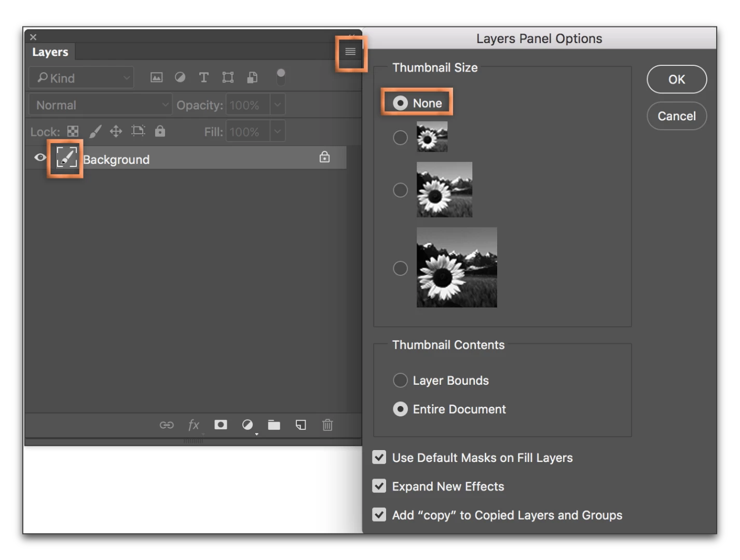740x560 pixels.
Task: Click the Opacity 100% field
Action: point(248,105)
